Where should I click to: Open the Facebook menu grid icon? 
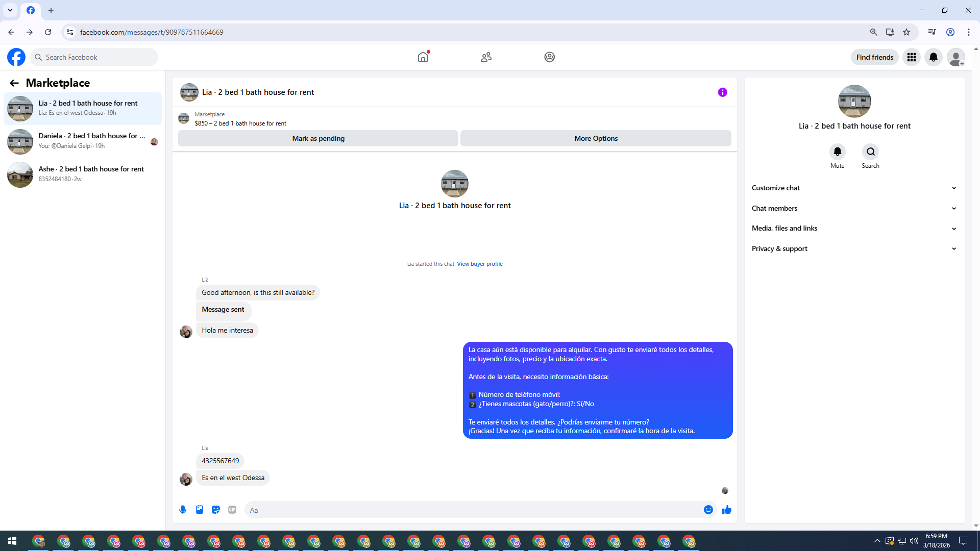(x=911, y=57)
